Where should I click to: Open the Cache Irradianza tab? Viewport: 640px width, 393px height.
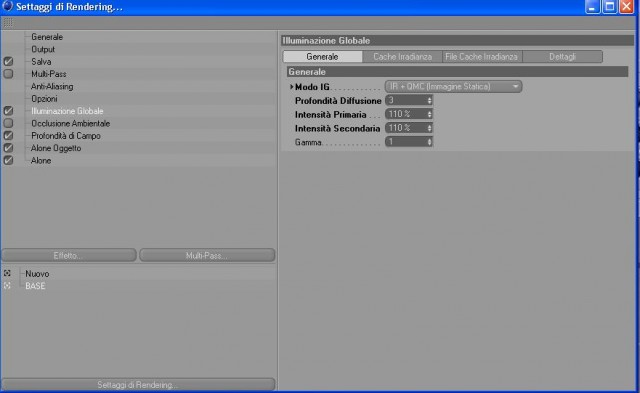point(402,57)
